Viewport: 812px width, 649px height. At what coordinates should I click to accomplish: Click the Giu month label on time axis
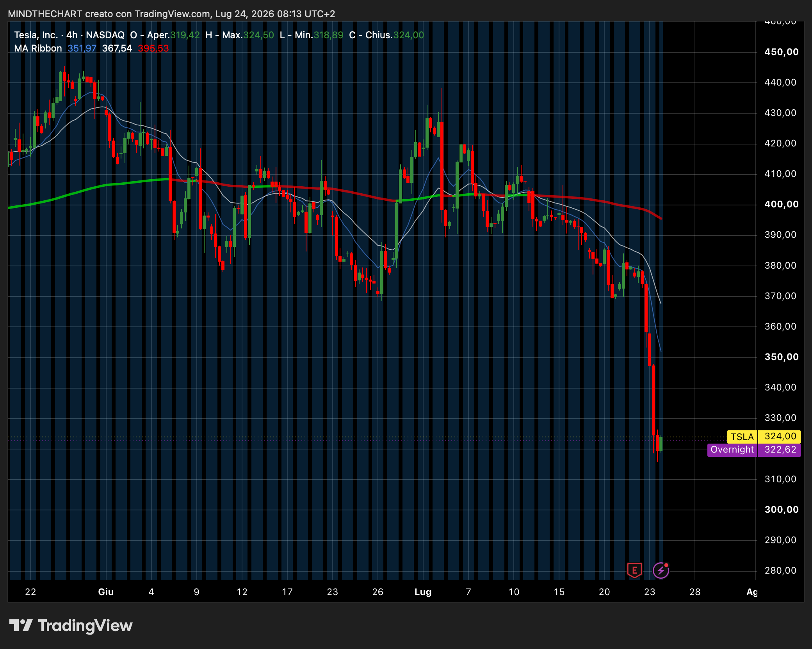coord(106,592)
